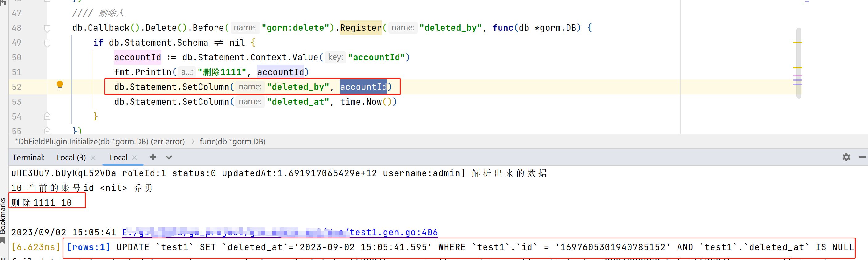The height and width of the screenshot is (260, 868).
Task: Collapse the if block at line 49
Action: [47, 43]
